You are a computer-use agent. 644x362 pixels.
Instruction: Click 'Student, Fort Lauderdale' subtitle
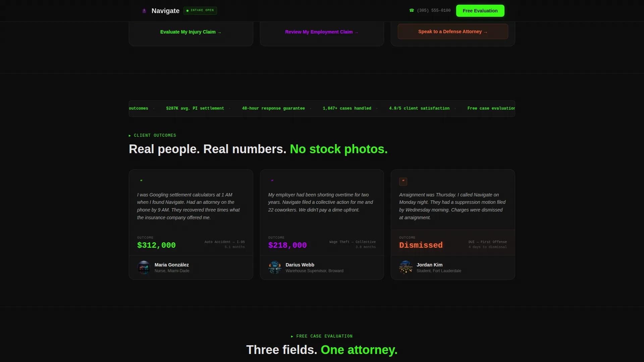pyautogui.click(x=439, y=271)
